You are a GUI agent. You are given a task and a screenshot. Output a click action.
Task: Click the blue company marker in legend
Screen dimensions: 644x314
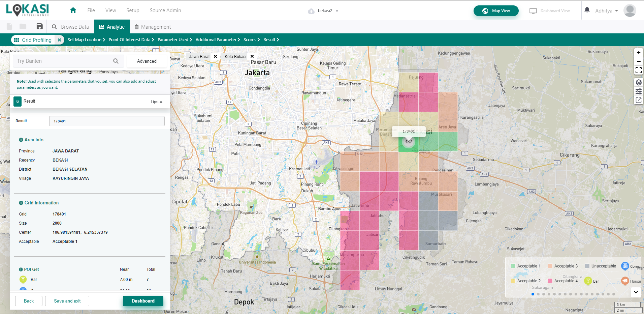coord(625,266)
